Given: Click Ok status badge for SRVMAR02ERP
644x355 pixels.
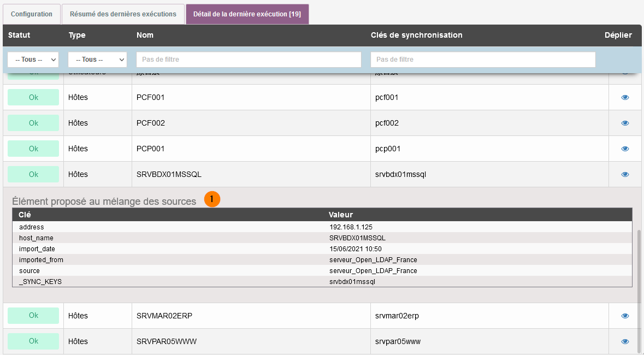Looking at the screenshot, I should click(x=33, y=316).
